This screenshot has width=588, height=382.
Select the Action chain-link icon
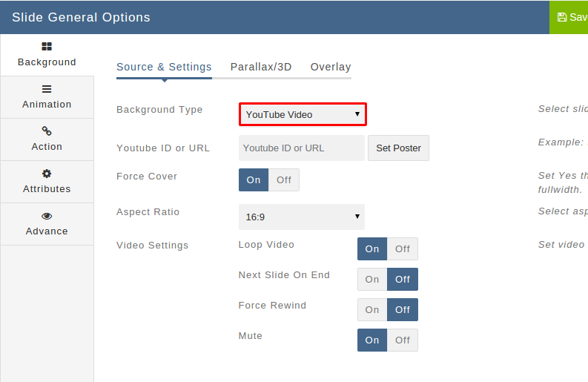pos(47,131)
